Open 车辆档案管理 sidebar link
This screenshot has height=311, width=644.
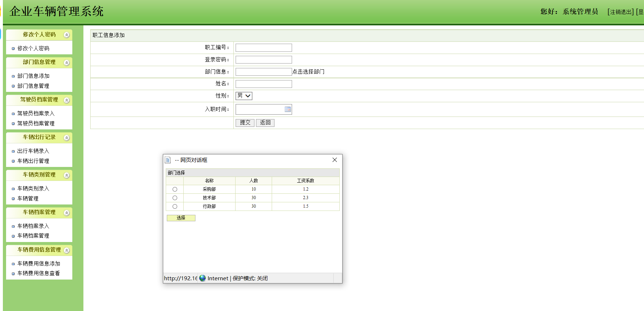pyautogui.click(x=33, y=236)
